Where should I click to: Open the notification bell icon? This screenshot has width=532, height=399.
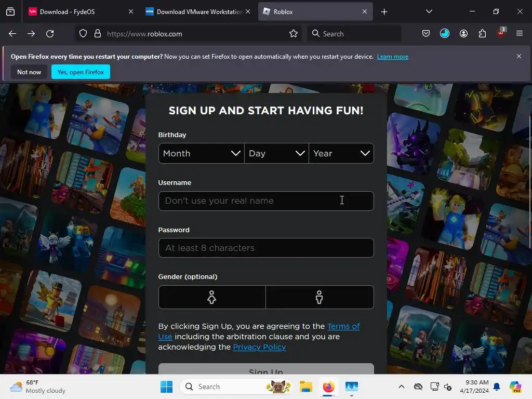point(497,387)
